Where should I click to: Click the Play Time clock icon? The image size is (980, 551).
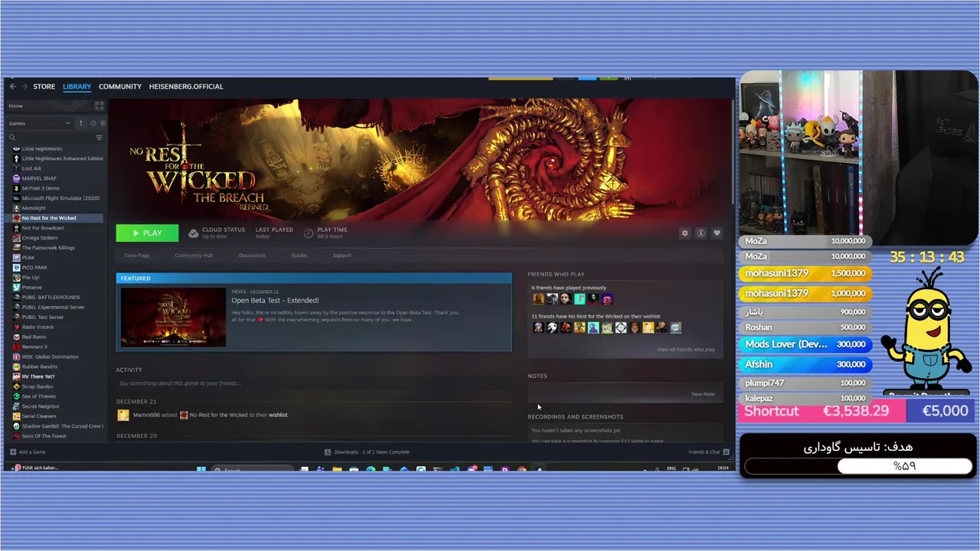tap(309, 233)
